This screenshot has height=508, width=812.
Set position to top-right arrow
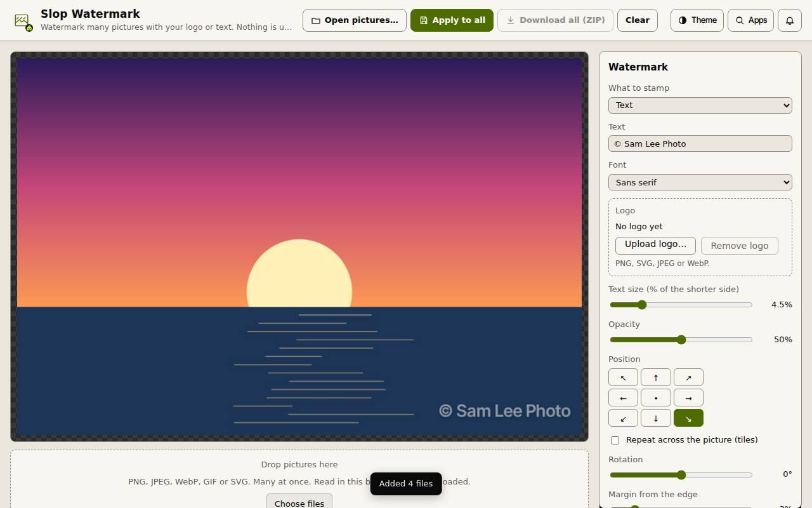[x=688, y=377]
